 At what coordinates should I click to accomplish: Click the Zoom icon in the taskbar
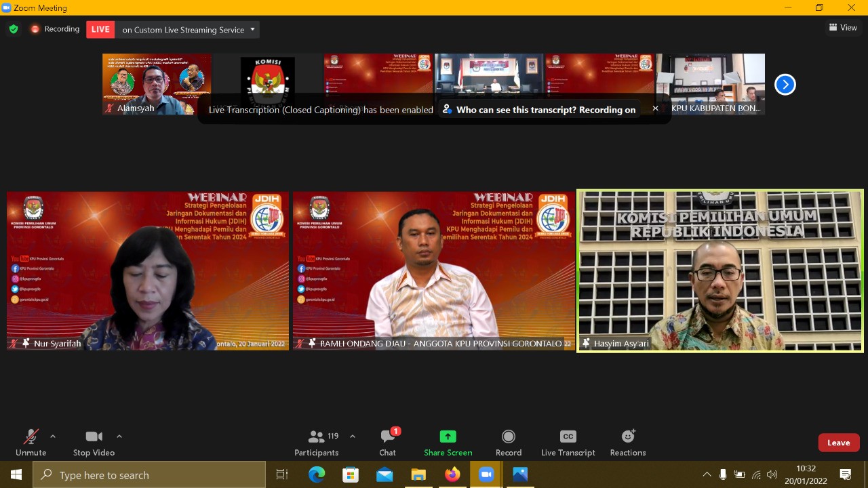click(486, 474)
